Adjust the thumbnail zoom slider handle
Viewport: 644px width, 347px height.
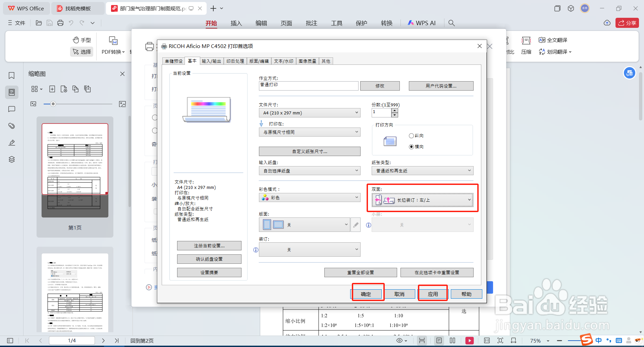click(53, 104)
